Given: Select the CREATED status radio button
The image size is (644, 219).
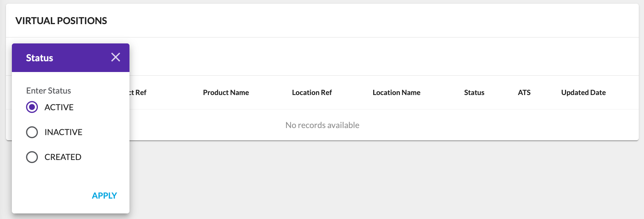Looking at the screenshot, I should (x=32, y=157).
